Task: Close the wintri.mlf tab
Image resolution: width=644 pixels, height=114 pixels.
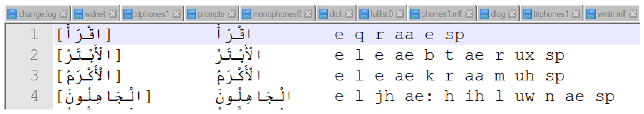Action: pos(633,14)
